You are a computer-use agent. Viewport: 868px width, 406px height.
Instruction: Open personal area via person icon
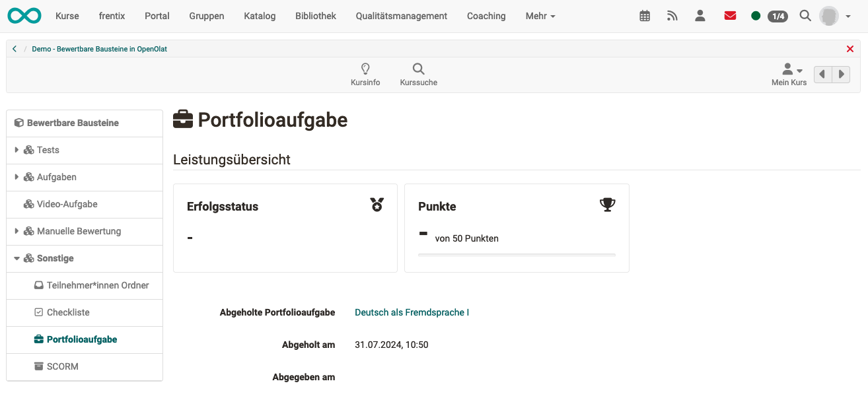[700, 15]
